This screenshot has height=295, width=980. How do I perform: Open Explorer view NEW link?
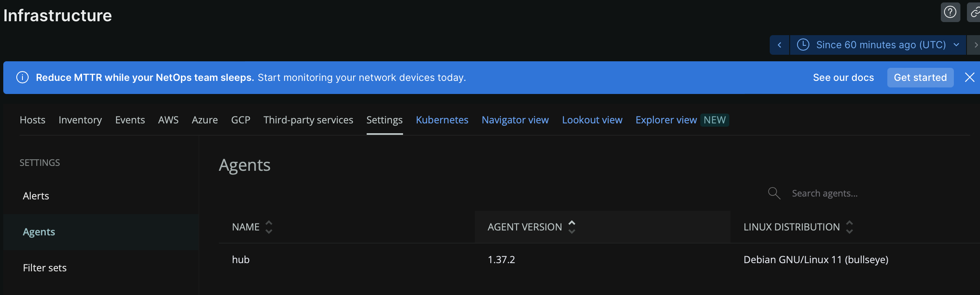point(682,120)
